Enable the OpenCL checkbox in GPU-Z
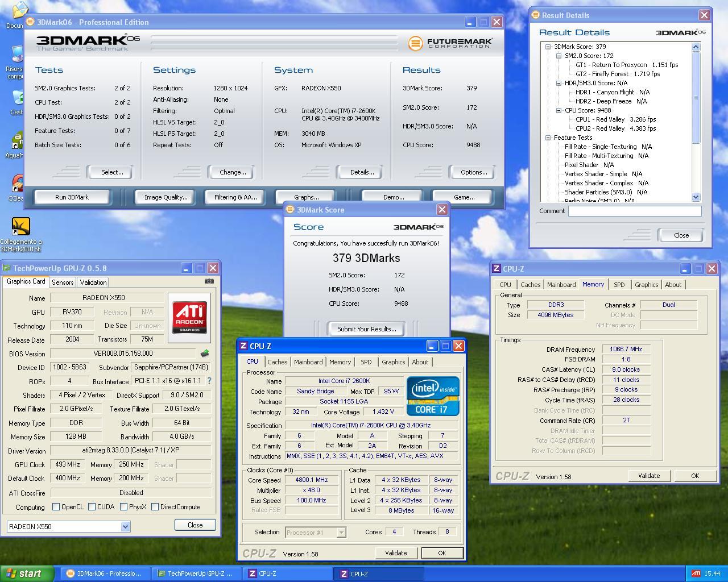 (56, 506)
